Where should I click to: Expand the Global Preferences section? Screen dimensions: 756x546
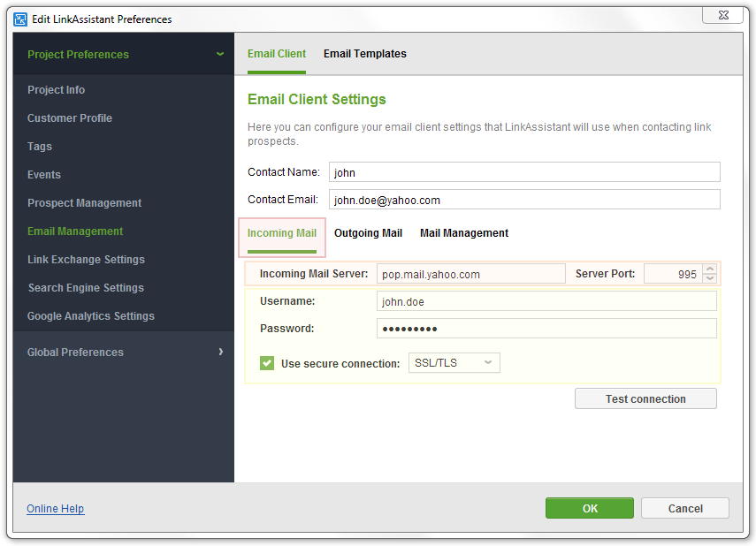(x=221, y=352)
